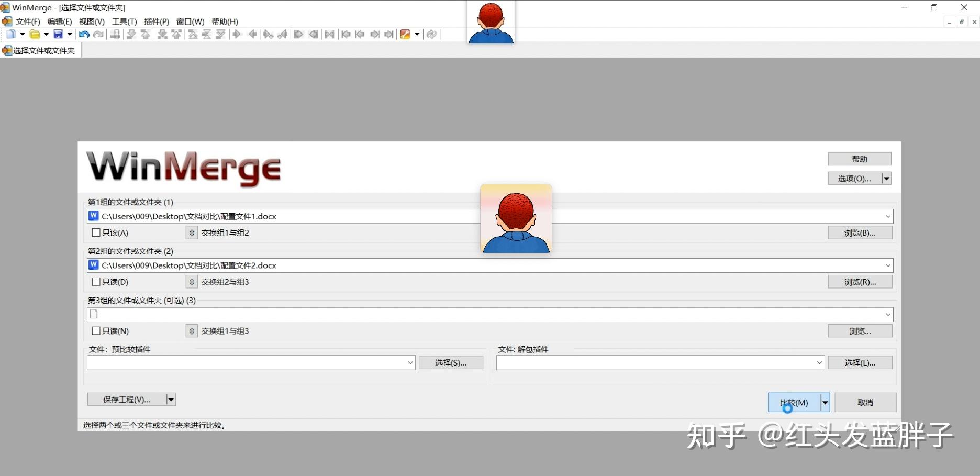Enable the 只读(N) checkbox
This screenshot has width=980, height=476.
[x=96, y=331]
